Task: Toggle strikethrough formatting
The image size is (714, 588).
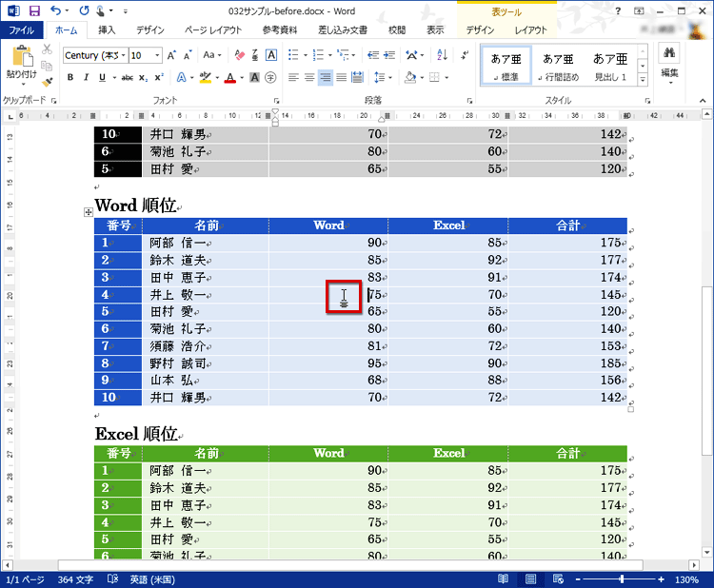Action: click(128, 77)
